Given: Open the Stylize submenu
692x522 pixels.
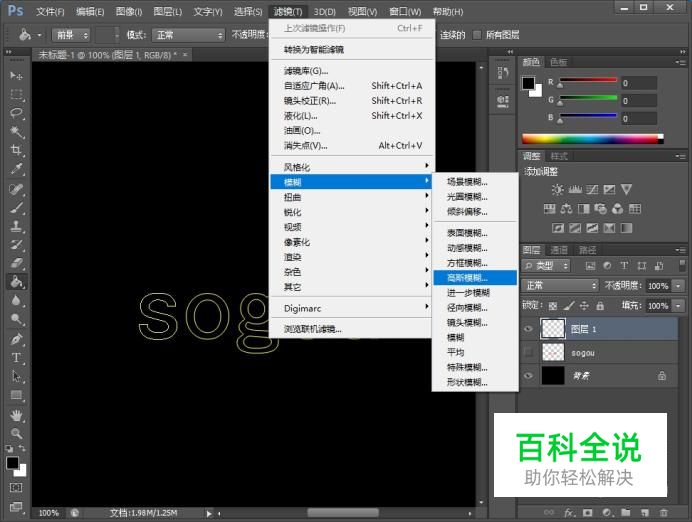Looking at the screenshot, I should pyautogui.click(x=352, y=167).
